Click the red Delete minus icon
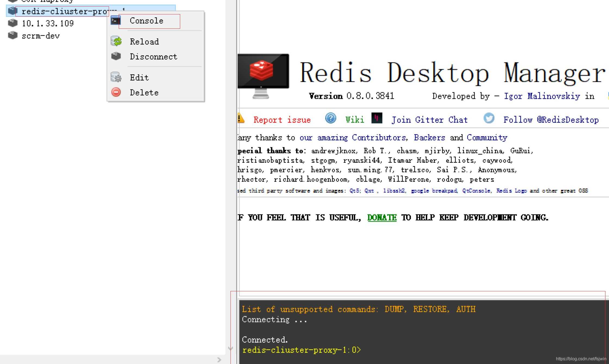The height and width of the screenshot is (364, 609). (x=116, y=92)
